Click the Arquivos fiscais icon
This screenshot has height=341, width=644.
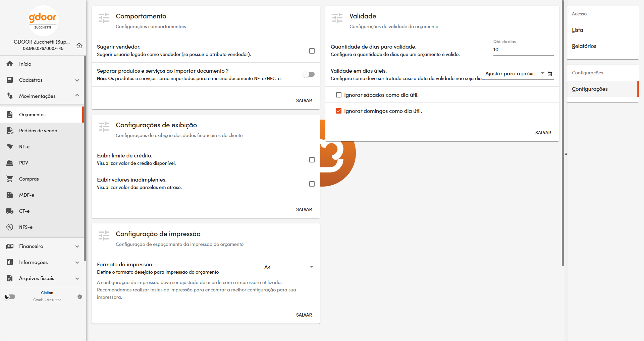click(x=10, y=278)
